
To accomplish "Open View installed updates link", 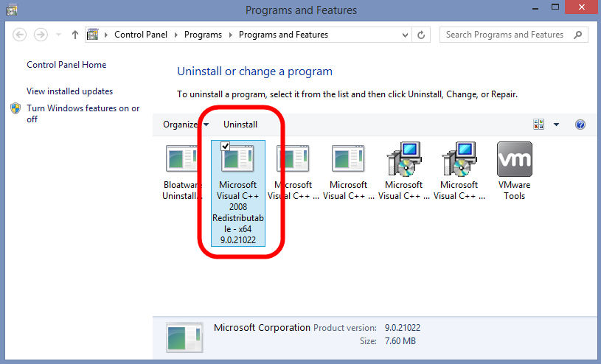I will (x=70, y=91).
